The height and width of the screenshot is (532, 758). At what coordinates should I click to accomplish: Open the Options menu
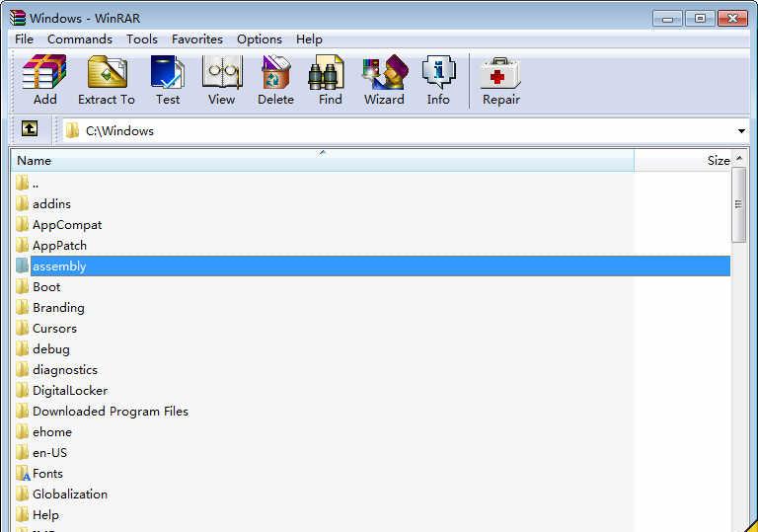point(260,39)
